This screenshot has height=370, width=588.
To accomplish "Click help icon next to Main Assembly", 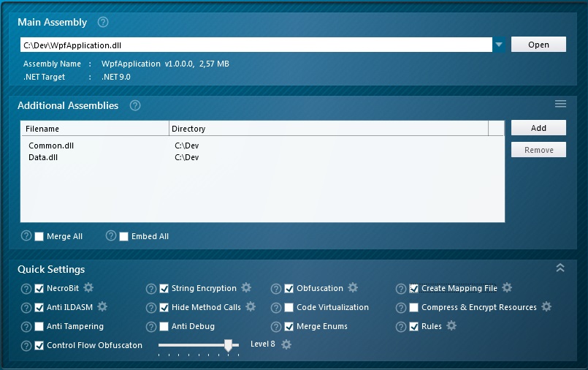I will click(x=103, y=22).
